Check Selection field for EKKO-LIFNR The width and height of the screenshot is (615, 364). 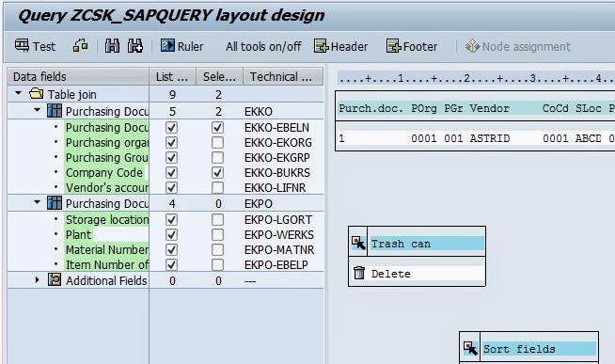tap(218, 188)
